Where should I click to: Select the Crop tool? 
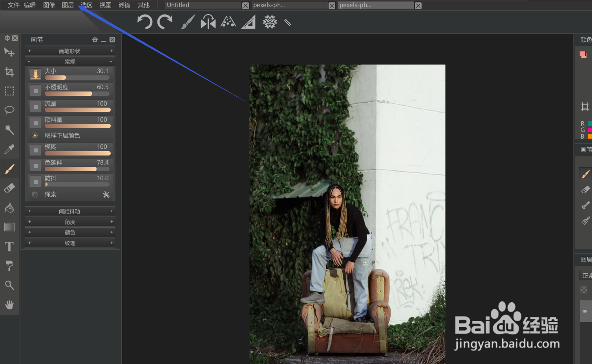tap(9, 72)
